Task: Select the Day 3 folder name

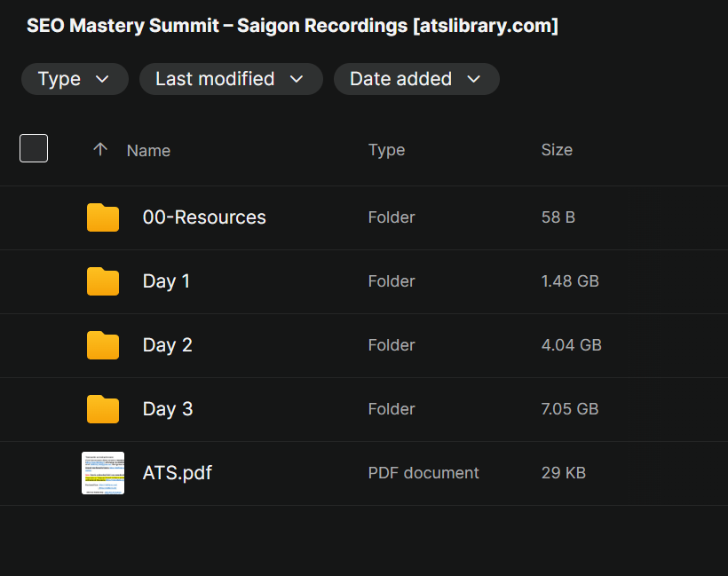Action: pos(168,409)
